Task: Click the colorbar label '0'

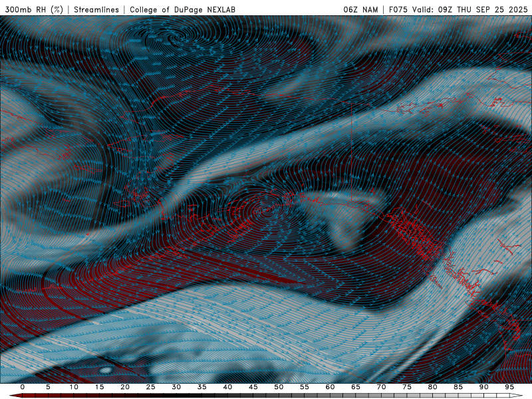Action: [23, 387]
